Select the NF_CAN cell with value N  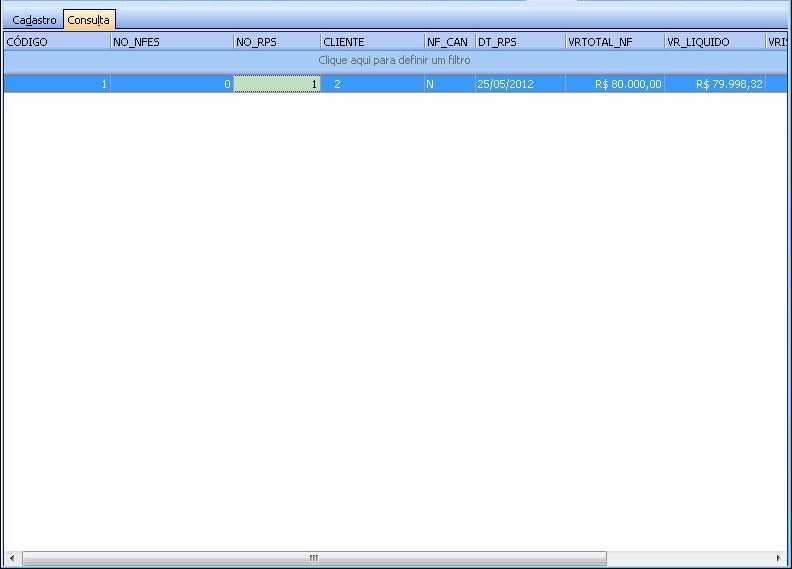(449, 85)
